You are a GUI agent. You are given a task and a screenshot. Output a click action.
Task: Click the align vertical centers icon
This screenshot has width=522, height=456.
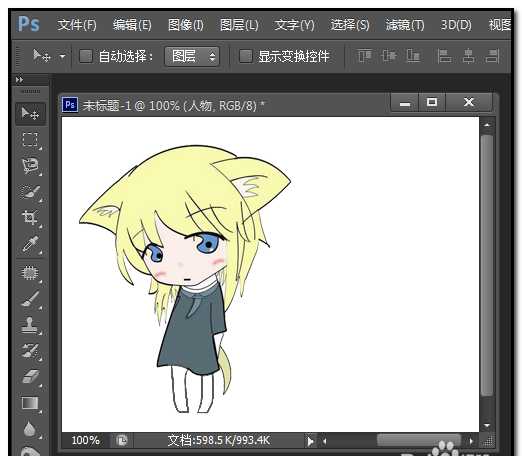tap(389, 56)
